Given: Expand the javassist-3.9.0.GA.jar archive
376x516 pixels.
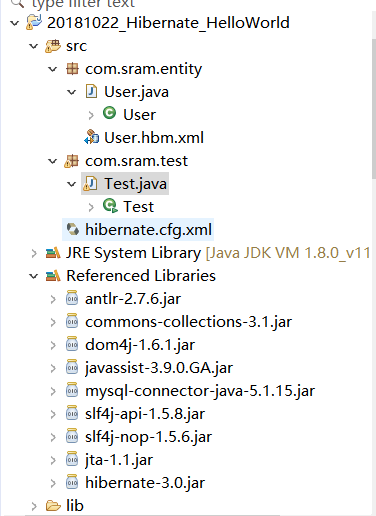Looking at the screenshot, I should click(x=53, y=368).
